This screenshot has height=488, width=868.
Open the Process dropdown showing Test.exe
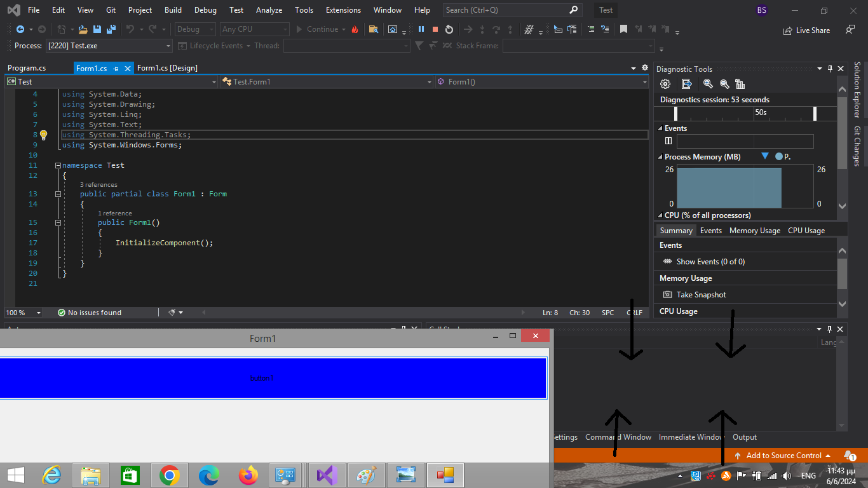pyautogui.click(x=168, y=46)
